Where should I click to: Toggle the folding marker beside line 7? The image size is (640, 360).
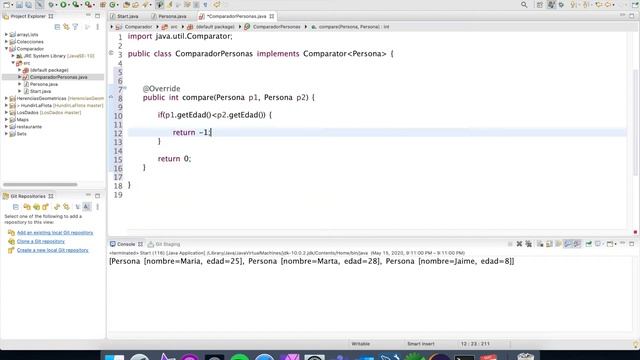click(x=125, y=88)
